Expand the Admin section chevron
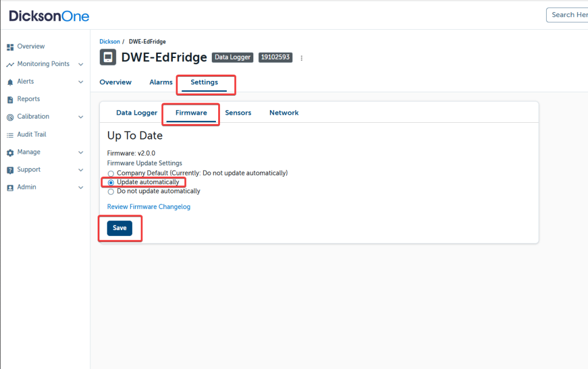The height and width of the screenshot is (369, 588). click(x=80, y=188)
